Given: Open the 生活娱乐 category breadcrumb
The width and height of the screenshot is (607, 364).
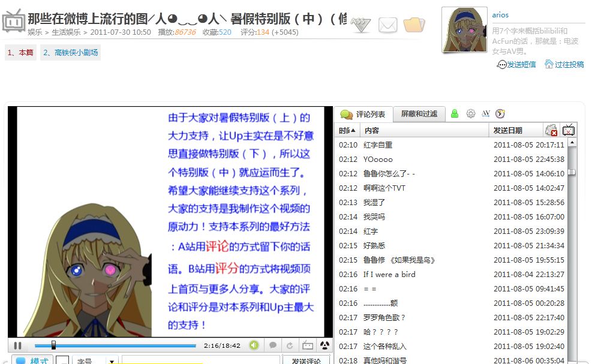Looking at the screenshot, I should [x=66, y=32].
